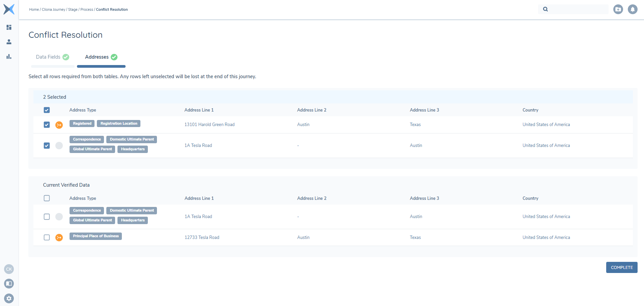
Task: Click the CK user avatar
Action: tap(9, 269)
